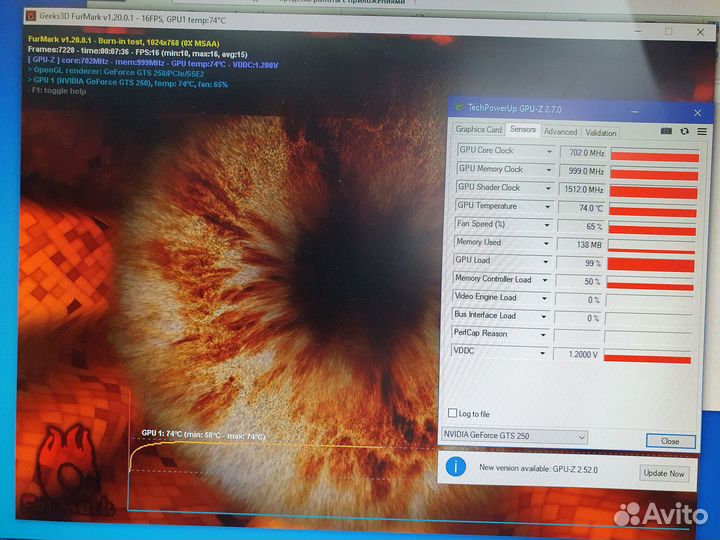Click 'New version available: GPU-Z 2.52.0' text
This screenshot has height=540, width=720.
tap(538, 469)
